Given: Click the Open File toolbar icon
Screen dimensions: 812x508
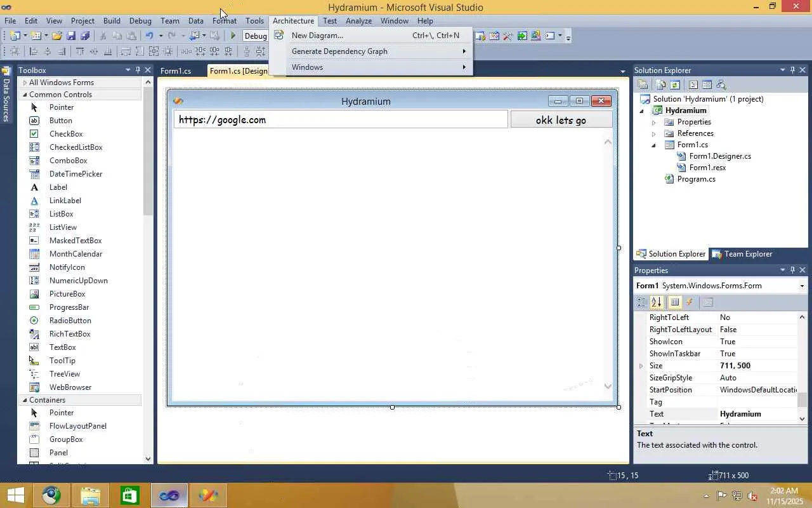Looking at the screenshot, I should click(56, 36).
